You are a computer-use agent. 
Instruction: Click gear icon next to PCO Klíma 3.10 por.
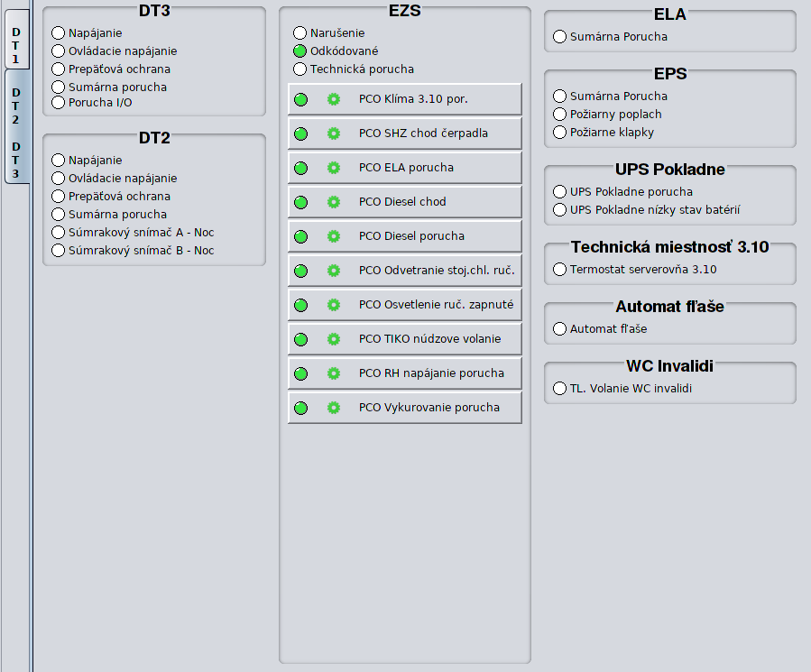click(x=333, y=99)
